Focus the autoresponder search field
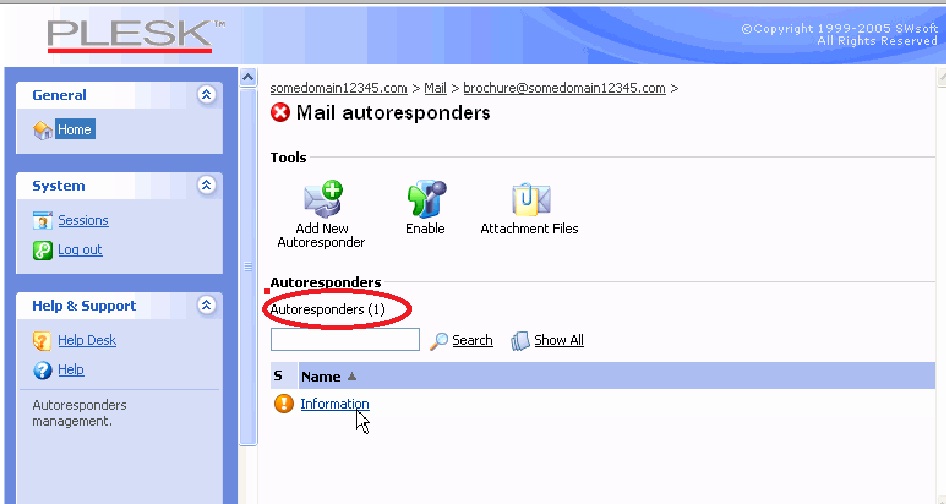This screenshot has width=946, height=504. coord(345,340)
